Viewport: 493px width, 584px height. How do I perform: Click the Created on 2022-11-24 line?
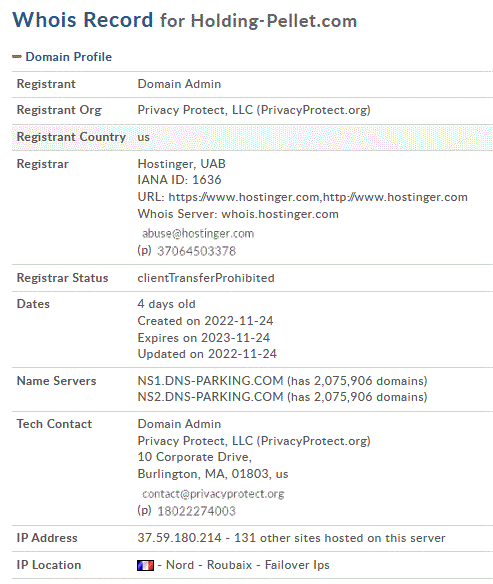tap(205, 321)
